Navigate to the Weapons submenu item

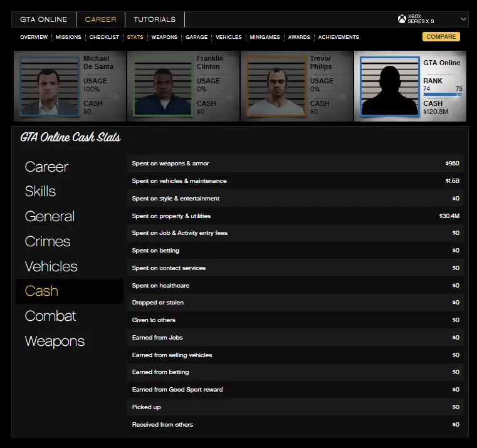coord(164,37)
